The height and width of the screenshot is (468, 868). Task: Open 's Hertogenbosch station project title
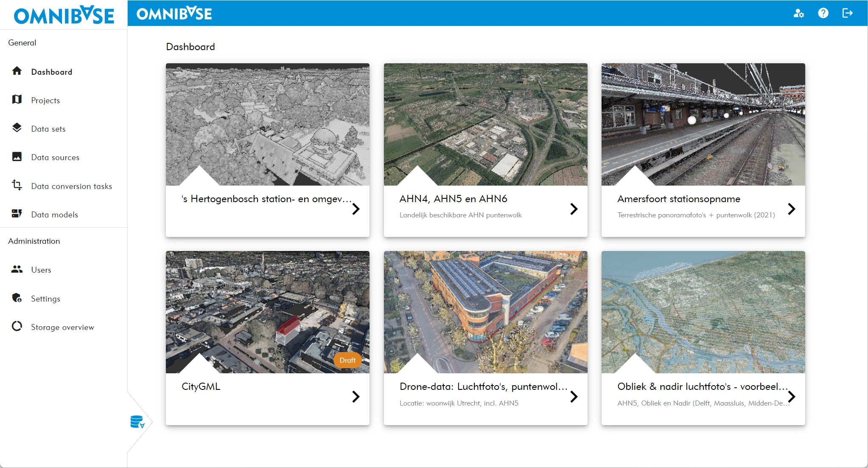tap(266, 199)
